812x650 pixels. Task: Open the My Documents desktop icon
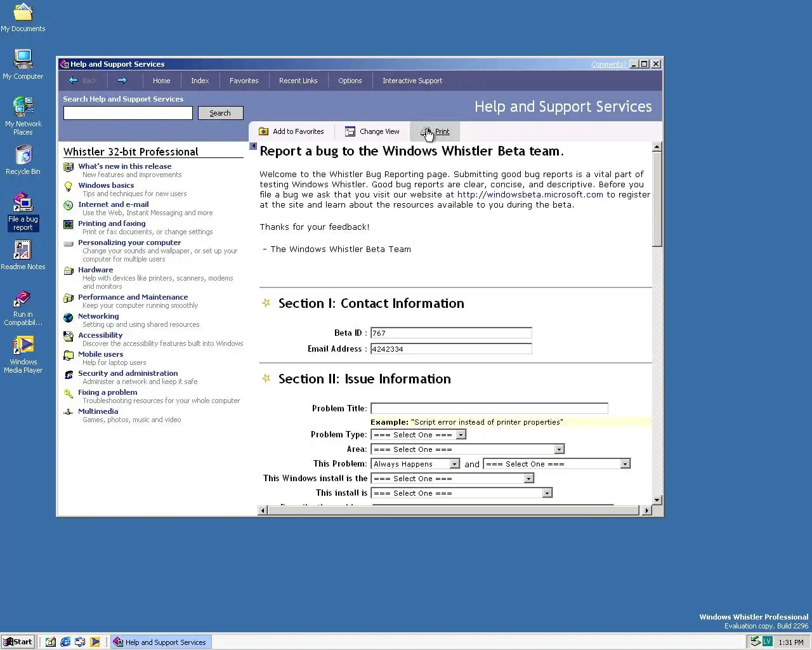point(23,17)
